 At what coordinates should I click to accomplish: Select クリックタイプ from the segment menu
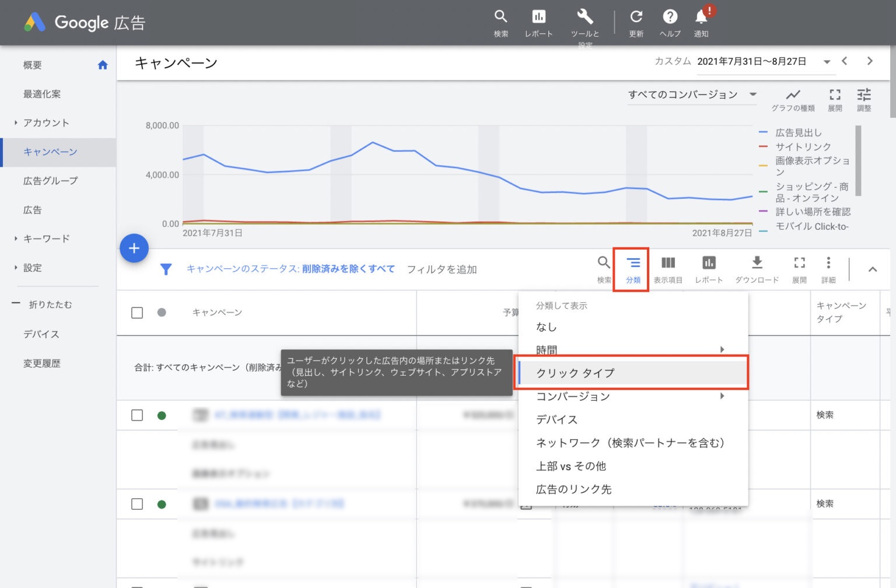[630, 372]
